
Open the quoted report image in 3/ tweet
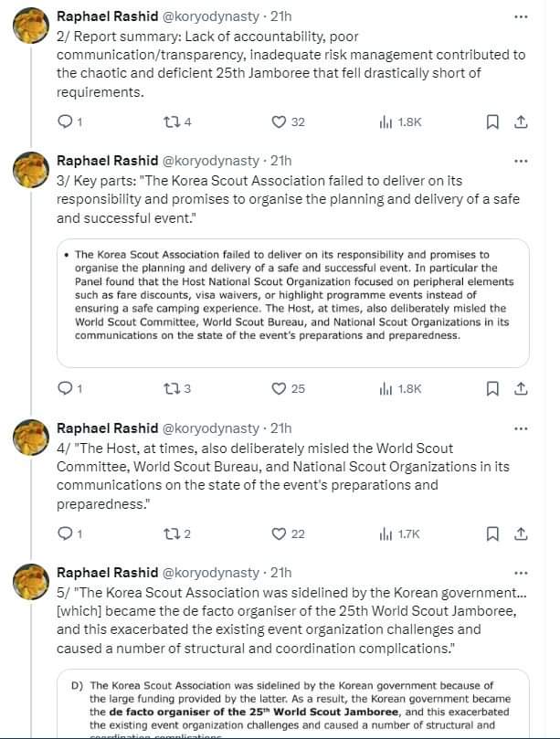coord(292,303)
